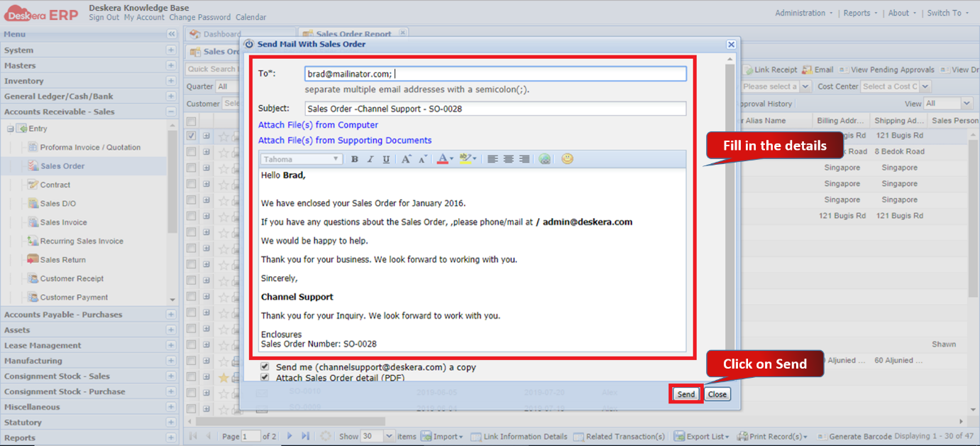980x446 pixels.
Task: Open Proforma Invoice / Quotation tree item
Action: tap(90, 147)
